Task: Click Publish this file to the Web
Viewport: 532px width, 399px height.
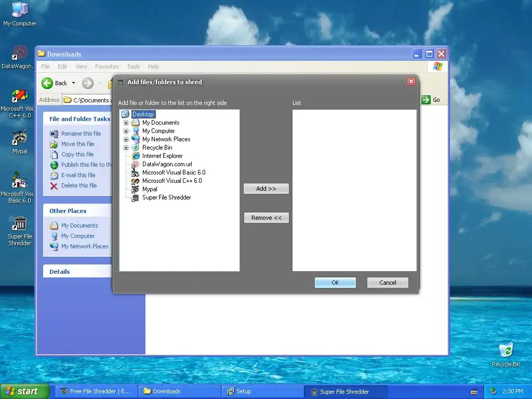Action: [86, 165]
